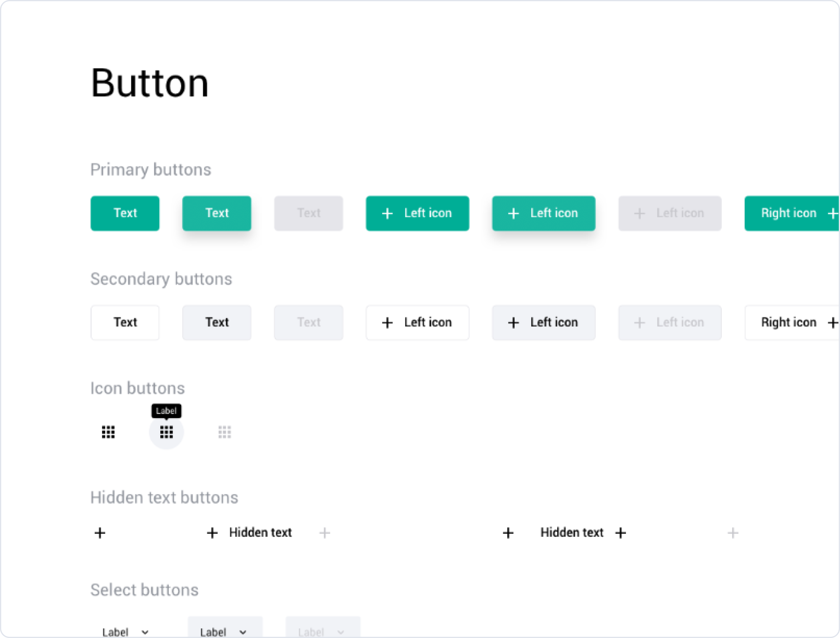840x638 pixels.
Task: Click the grey-filled secondary Text button with dark label
Action: (217, 322)
